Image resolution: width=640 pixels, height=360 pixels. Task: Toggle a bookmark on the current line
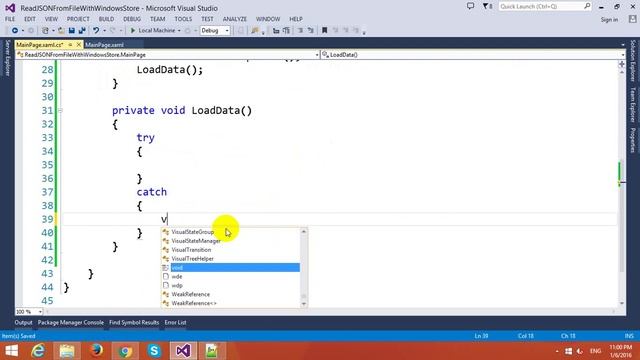click(x=324, y=31)
